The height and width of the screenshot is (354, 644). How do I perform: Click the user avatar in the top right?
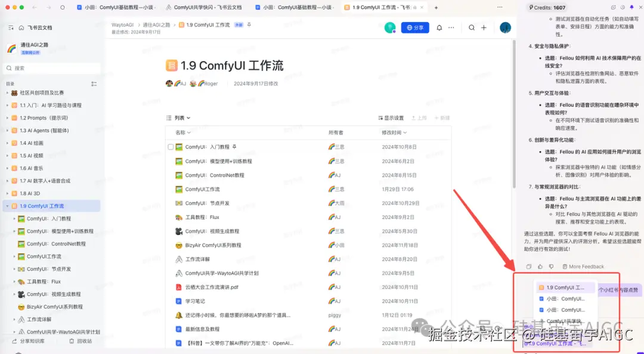coord(506,27)
